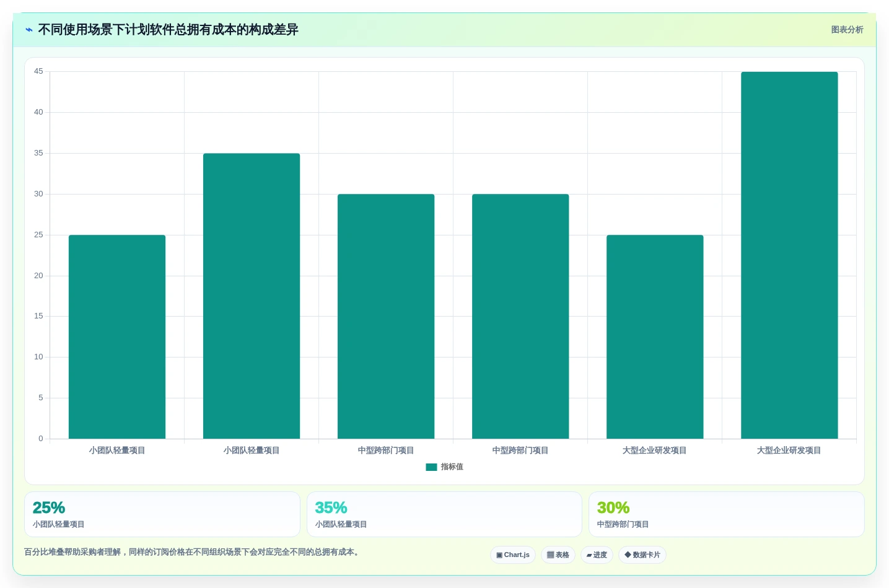Click the chart title 不同使用场景下计划软件总拥有成本的构成差异

point(168,30)
